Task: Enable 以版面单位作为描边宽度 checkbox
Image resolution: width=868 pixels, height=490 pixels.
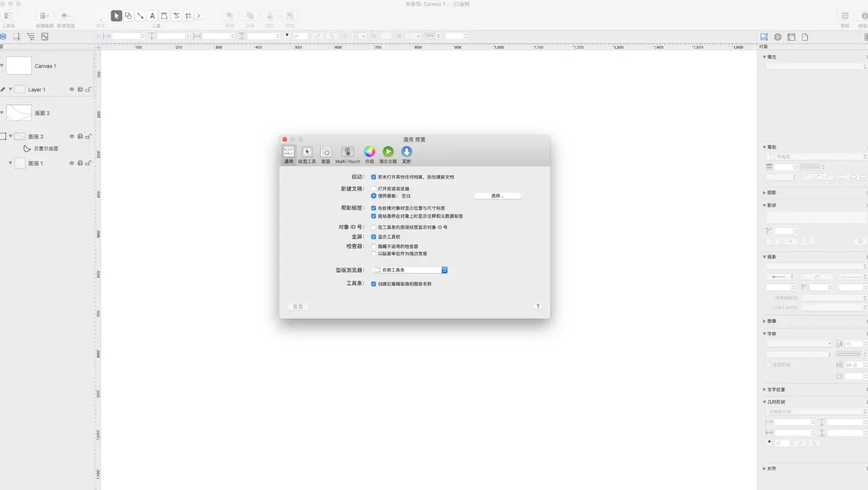Action: point(374,254)
